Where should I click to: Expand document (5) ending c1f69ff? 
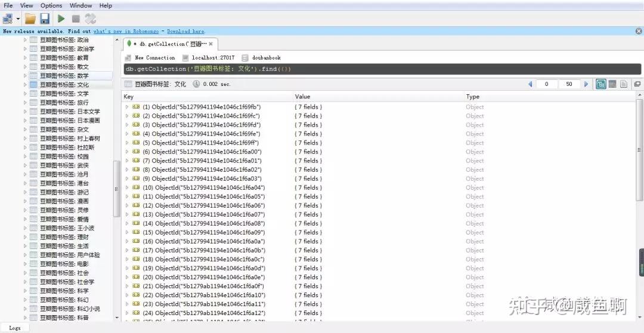[127, 143]
